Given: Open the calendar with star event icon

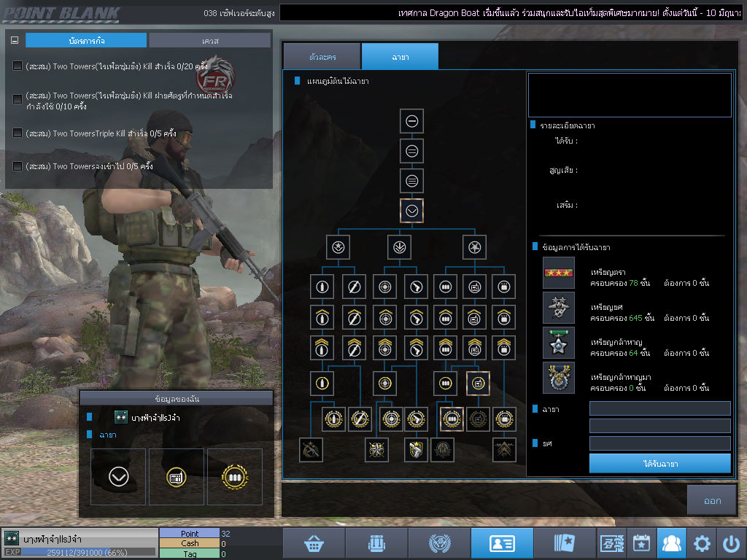Looking at the screenshot, I should [x=642, y=543].
